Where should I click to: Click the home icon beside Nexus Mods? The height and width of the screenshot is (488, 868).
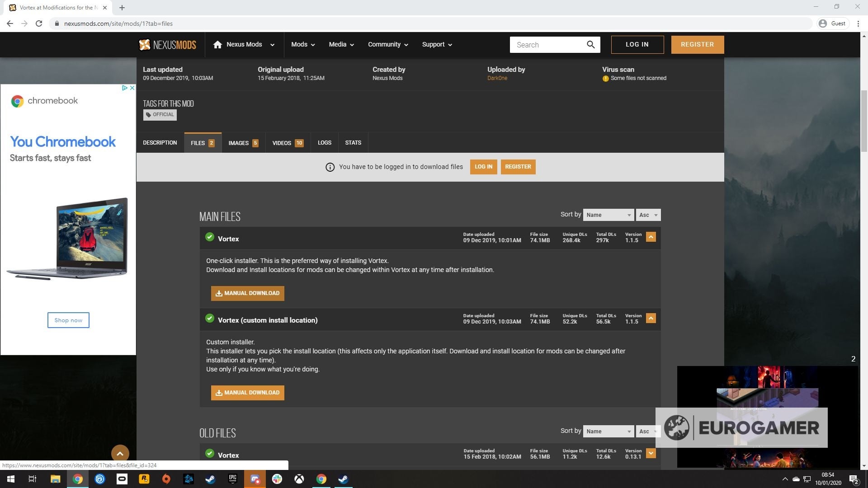pyautogui.click(x=217, y=44)
